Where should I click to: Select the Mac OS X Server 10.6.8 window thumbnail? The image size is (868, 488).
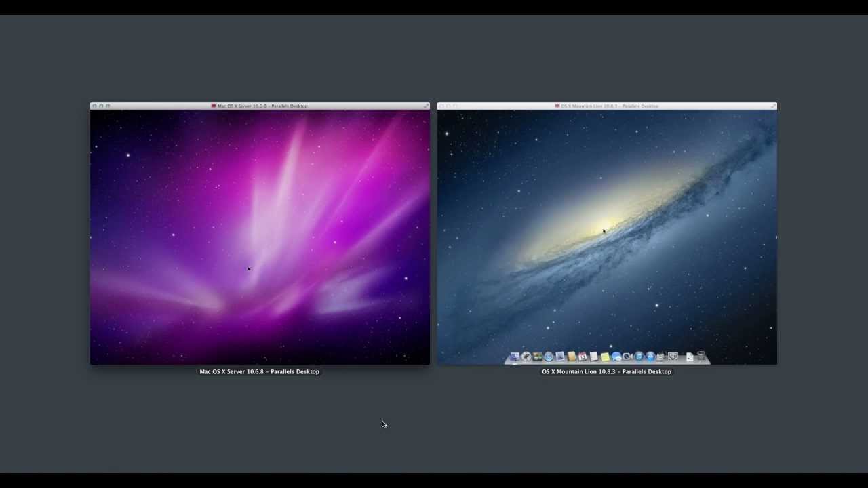260,234
